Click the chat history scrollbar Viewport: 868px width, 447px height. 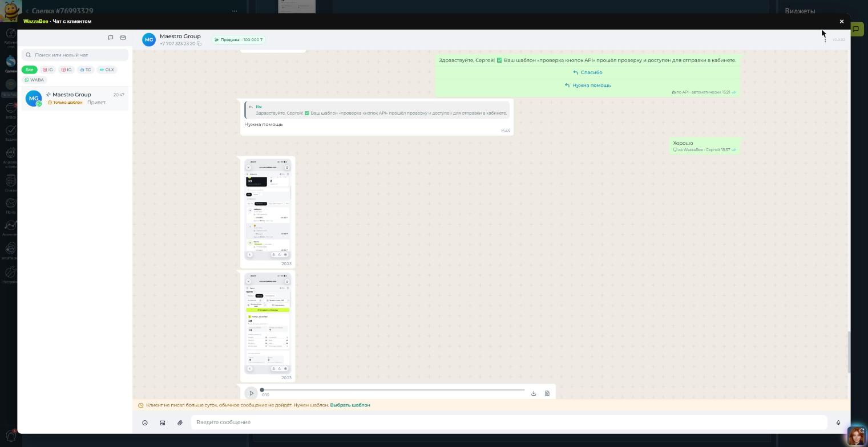coord(849,352)
